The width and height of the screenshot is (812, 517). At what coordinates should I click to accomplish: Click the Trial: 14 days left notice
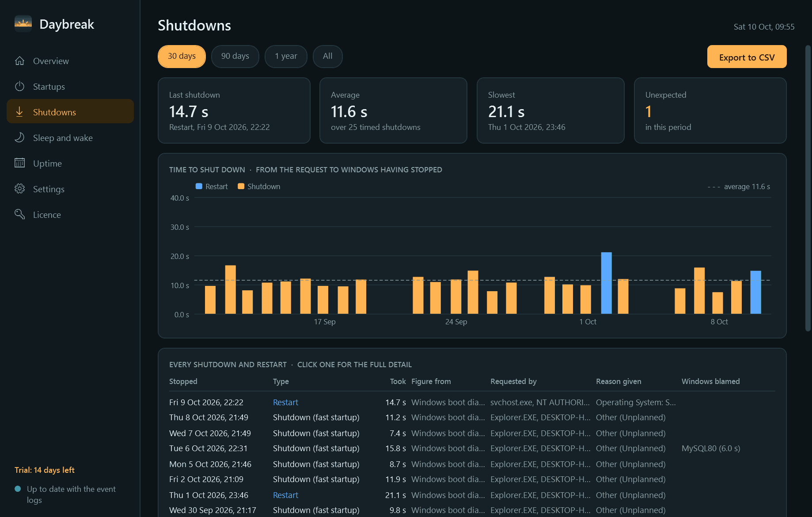pos(45,470)
